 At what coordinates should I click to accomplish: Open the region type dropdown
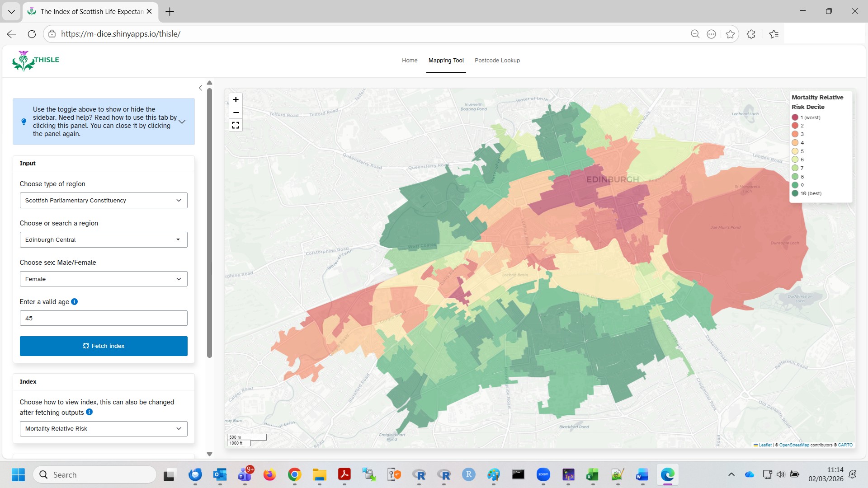(103, 200)
